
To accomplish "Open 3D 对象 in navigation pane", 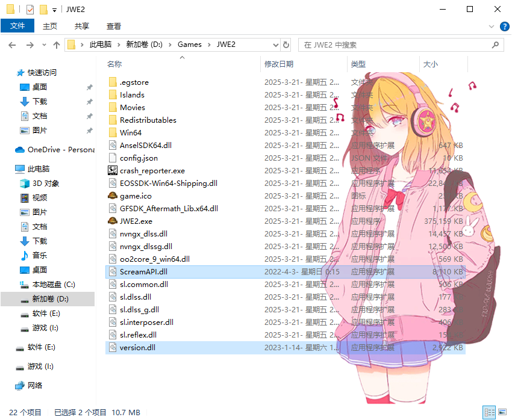I will 46,184.
